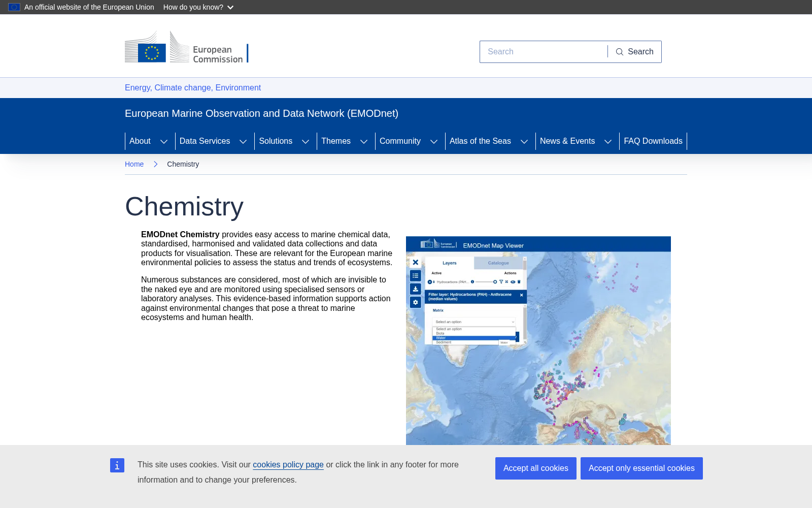Screen dimensions: 812x508
Task: Expand 'How do you know?' dropdown
Action: click(x=198, y=7)
